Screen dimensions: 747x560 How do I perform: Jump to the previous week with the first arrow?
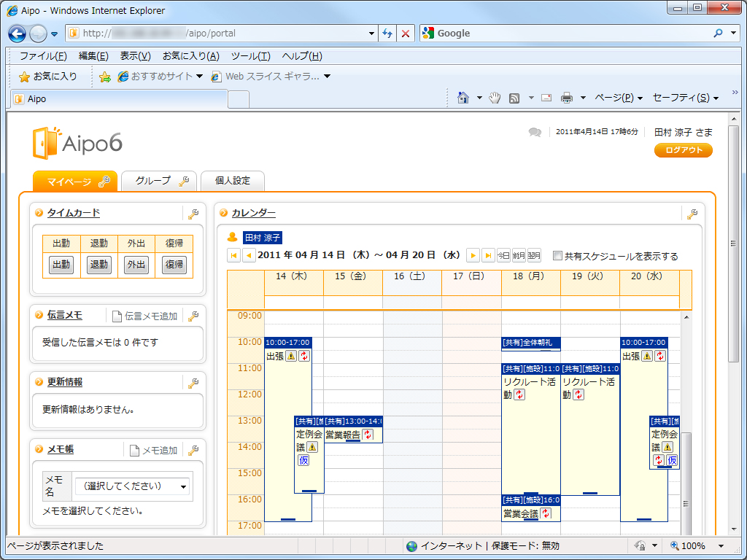(x=233, y=256)
